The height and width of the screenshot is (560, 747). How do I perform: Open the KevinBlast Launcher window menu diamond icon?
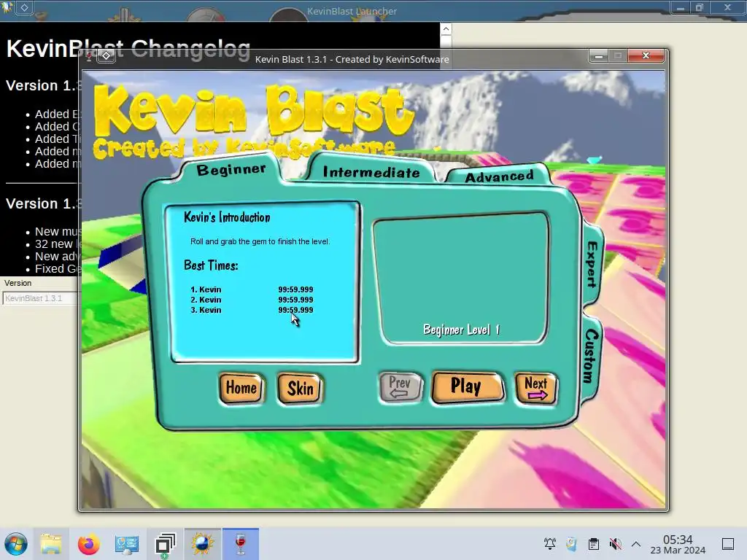(x=24, y=7)
